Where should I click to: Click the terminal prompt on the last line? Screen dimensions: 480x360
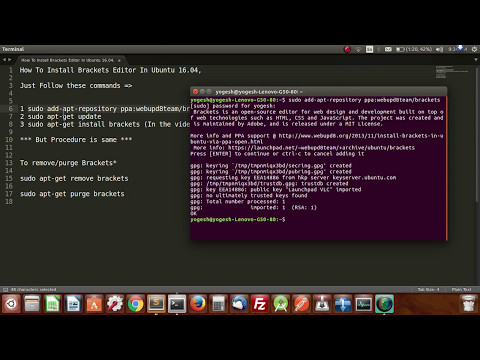click(x=237, y=219)
